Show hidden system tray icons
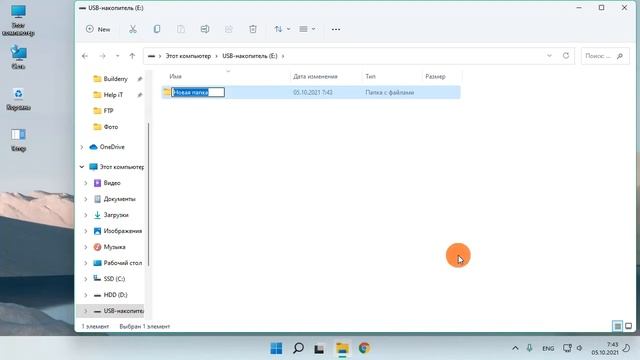Screen dimensions: 640x360 (x=515, y=348)
